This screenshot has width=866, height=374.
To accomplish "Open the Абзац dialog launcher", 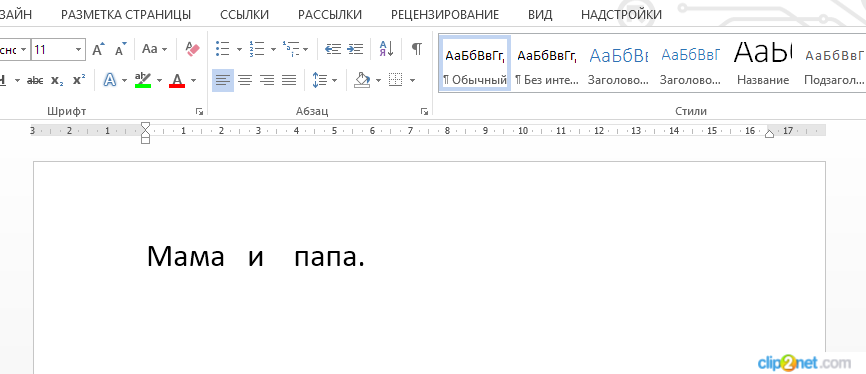I will click(x=424, y=112).
